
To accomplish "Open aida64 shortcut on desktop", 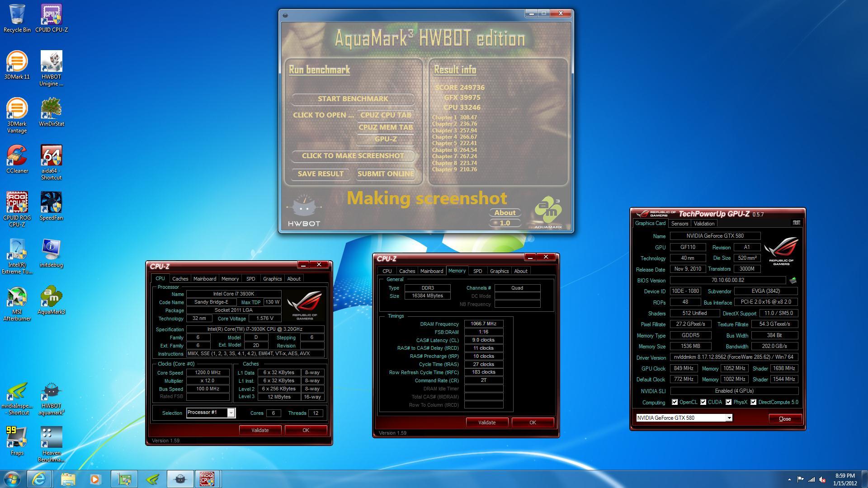I will point(52,162).
